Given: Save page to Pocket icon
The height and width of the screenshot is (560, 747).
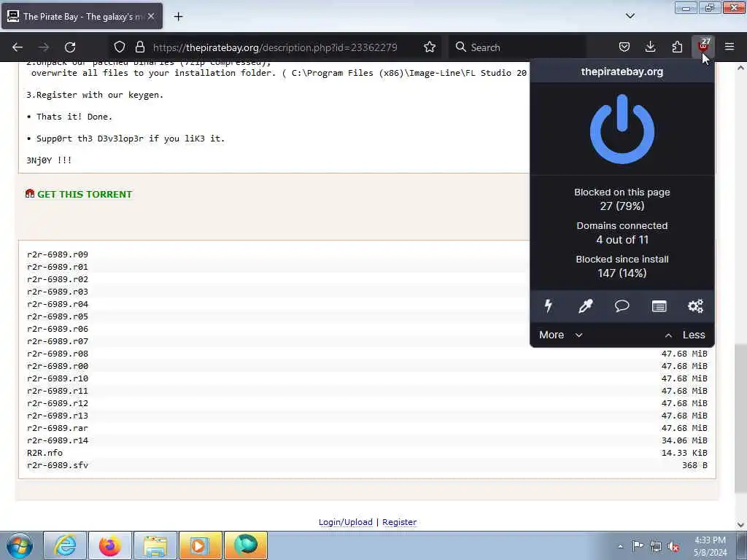Looking at the screenshot, I should point(624,47).
